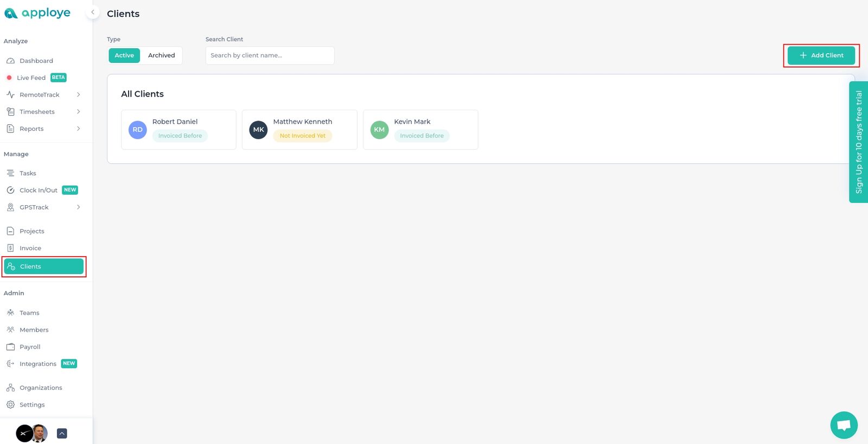Click the Settings gear icon
The image size is (868, 444).
pos(10,404)
